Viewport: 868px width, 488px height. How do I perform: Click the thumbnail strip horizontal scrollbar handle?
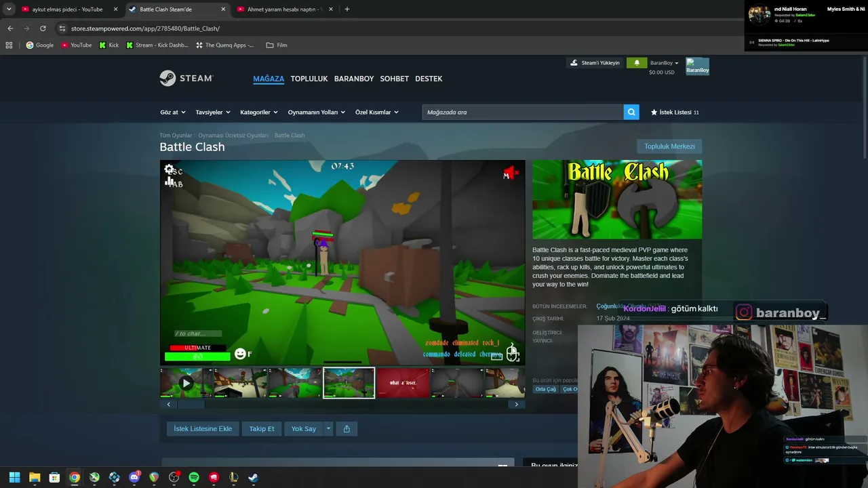(191, 404)
